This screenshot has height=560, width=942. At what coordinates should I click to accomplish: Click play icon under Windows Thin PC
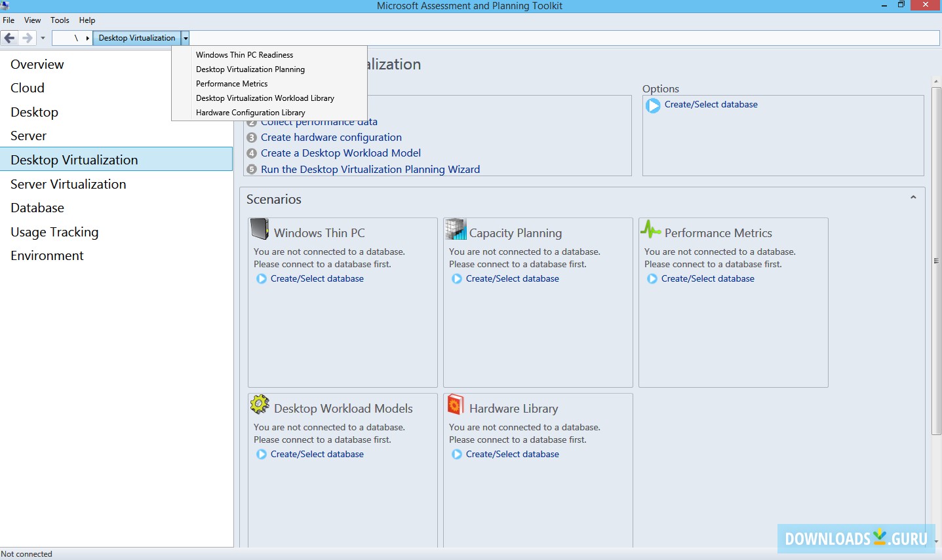(x=262, y=279)
